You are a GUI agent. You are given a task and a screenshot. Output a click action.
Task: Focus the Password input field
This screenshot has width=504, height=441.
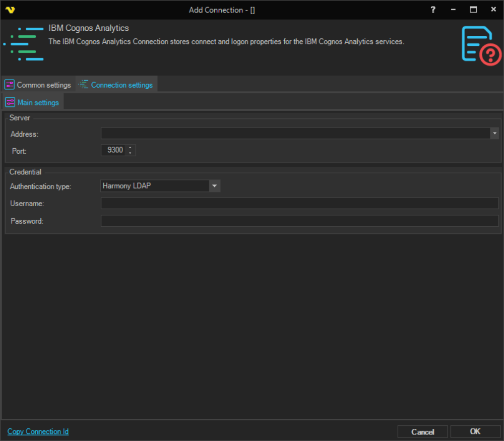[299, 221]
